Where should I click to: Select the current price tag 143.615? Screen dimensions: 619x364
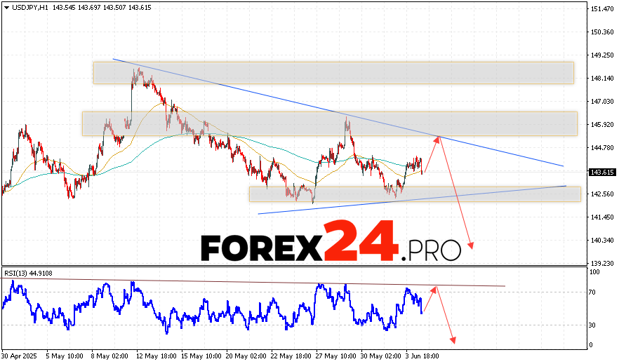(x=600, y=172)
